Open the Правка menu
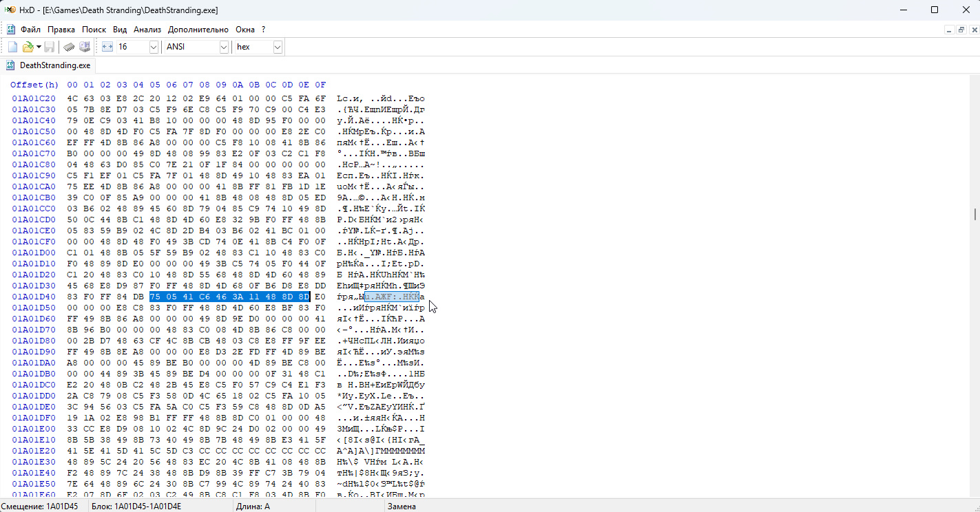 click(x=61, y=30)
